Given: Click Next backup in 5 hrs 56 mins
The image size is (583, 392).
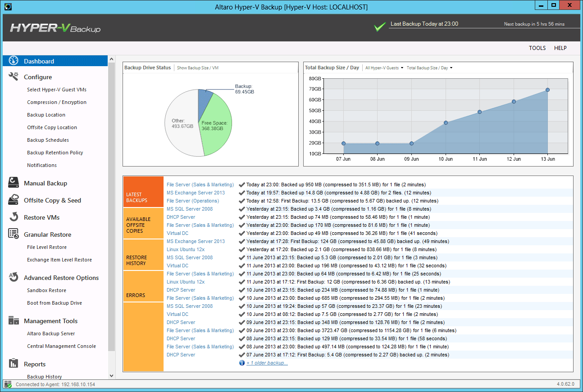Looking at the screenshot, I should pos(534,24).
